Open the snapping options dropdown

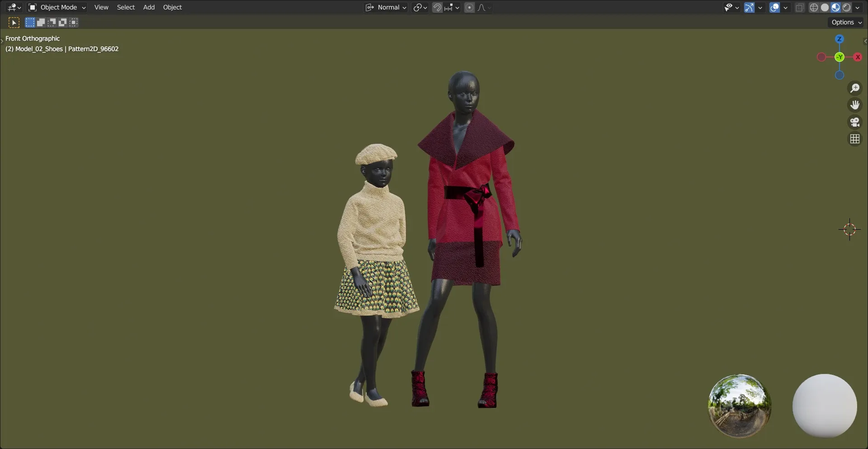[x=452, y=7]
